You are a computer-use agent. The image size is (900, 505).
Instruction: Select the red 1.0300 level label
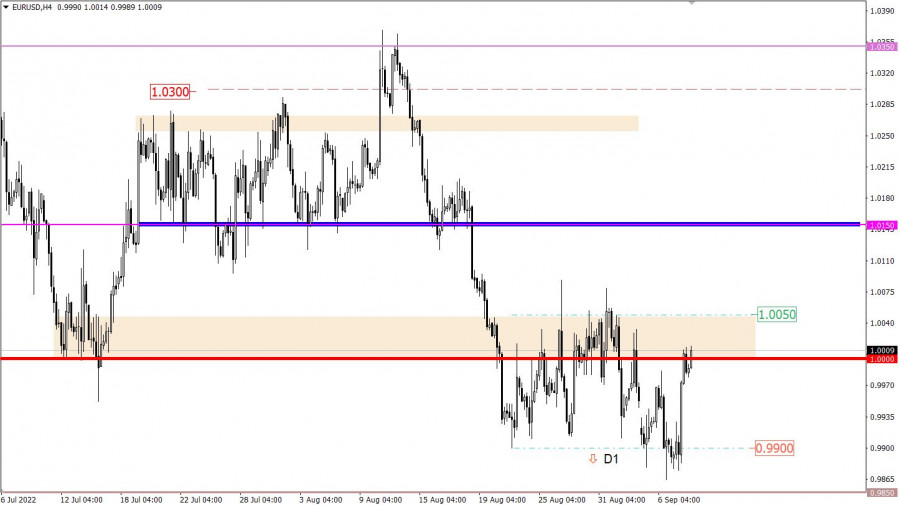point(170,91)
